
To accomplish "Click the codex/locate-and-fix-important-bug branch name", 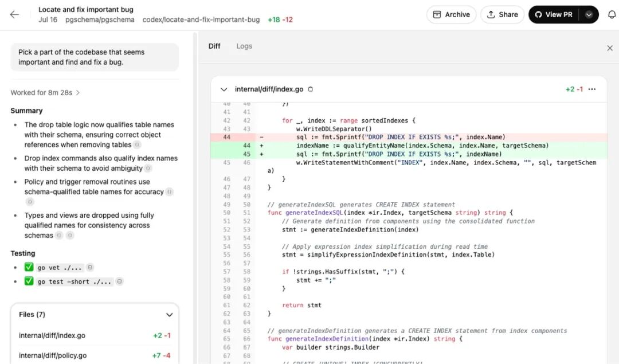I will [x=201, y=19].
